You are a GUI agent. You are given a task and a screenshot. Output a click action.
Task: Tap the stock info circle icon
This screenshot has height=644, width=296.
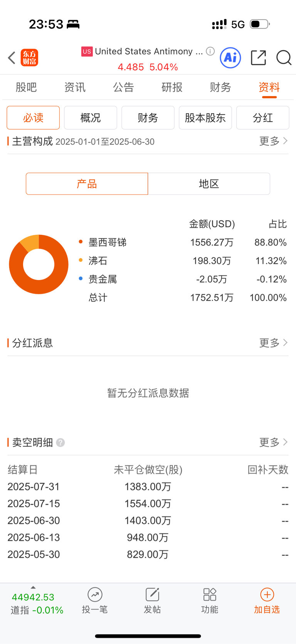click(210, 51)
